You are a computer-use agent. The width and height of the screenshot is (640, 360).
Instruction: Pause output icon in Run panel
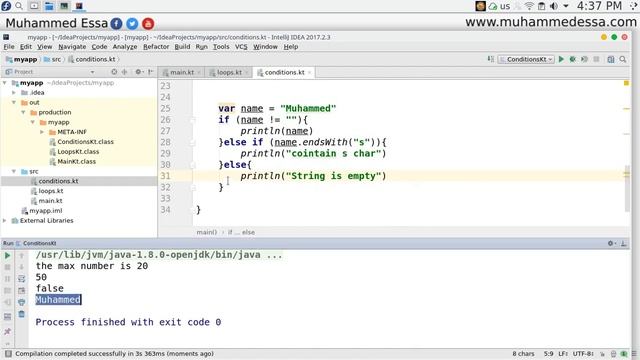(7, 279)
